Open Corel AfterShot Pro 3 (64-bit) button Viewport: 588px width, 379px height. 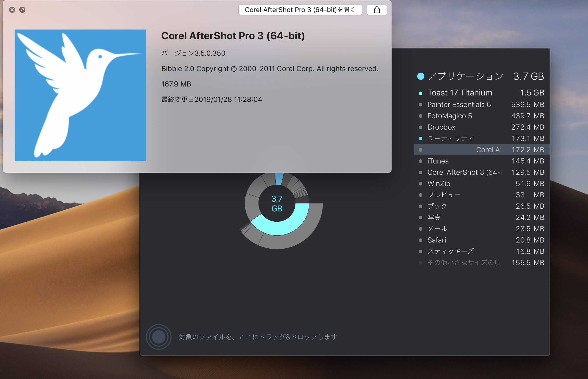coord(300,10)
